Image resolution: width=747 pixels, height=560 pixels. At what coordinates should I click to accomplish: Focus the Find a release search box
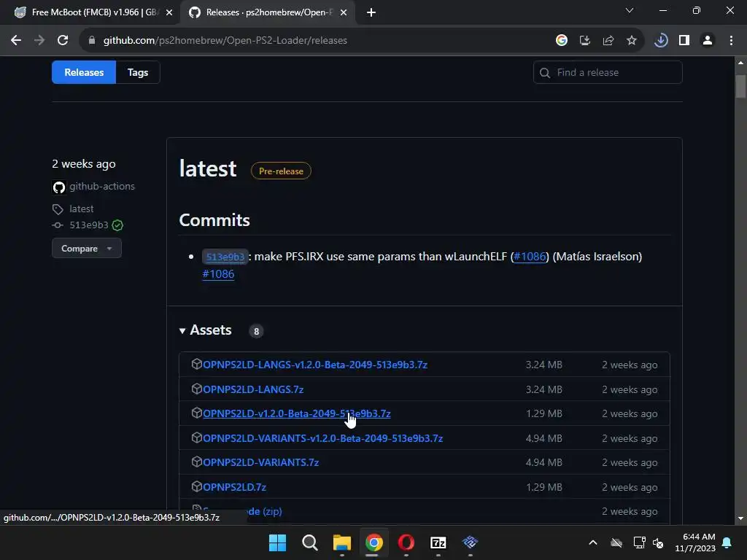608,72
